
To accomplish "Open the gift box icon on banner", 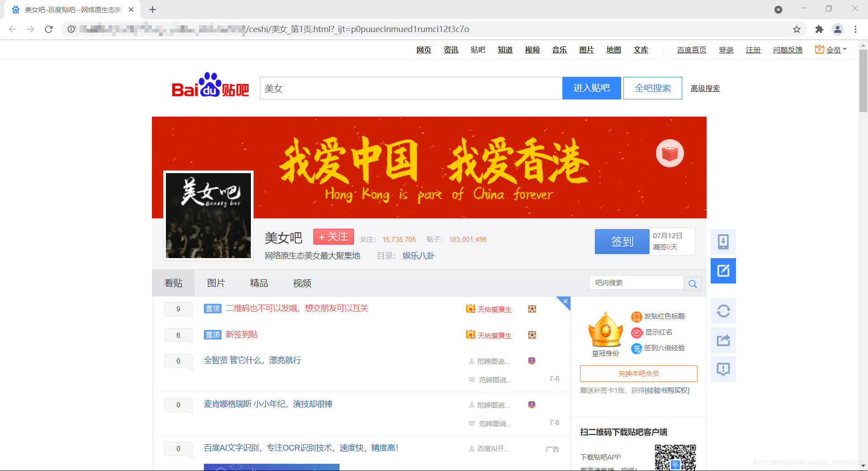I will pos(670,153).
